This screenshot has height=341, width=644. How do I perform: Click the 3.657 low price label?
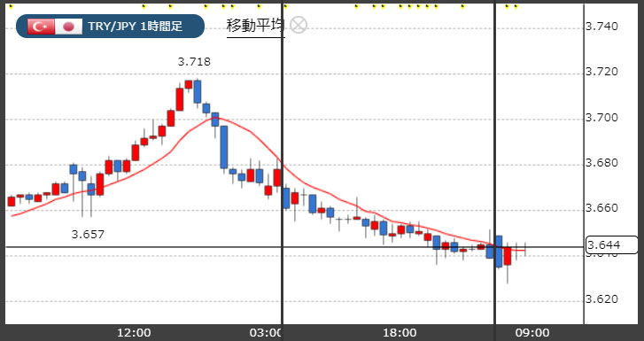point(88,235)
